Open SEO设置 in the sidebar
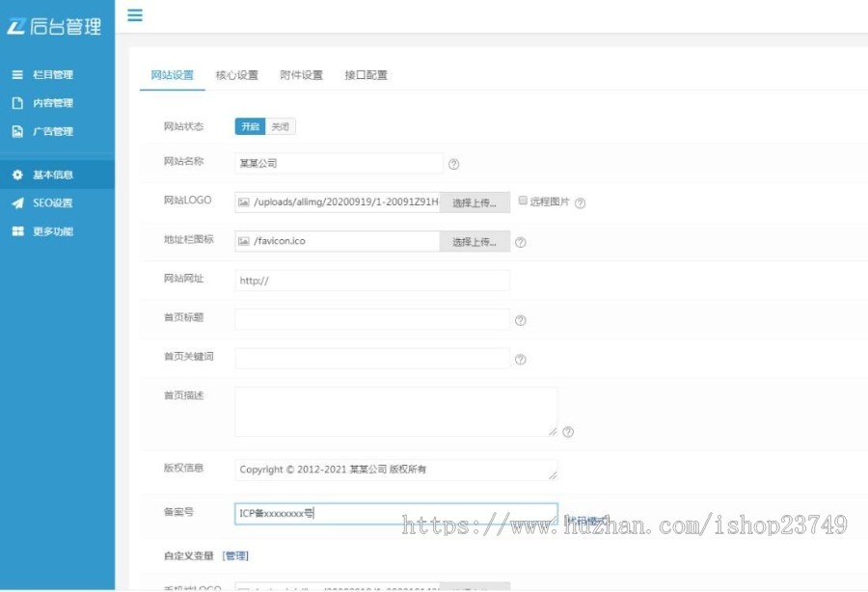The image size is (868, 592). click(x=57, y=203)
